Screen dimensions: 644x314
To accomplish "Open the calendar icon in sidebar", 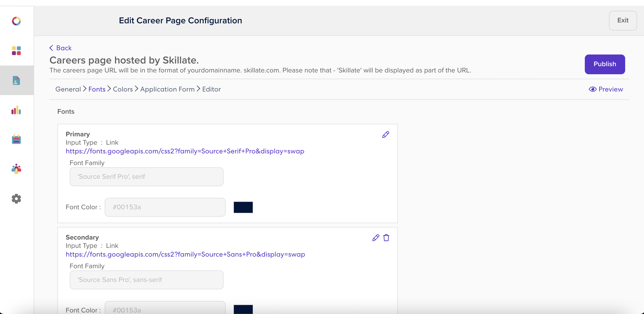I will pyautogui.click(x=16, y=140).
